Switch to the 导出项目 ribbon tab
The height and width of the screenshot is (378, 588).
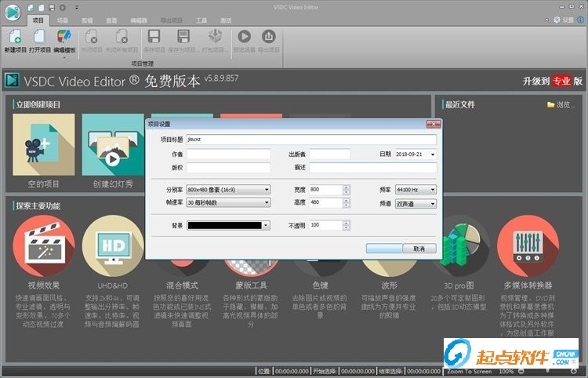pyautogui.click(x=172, y=20)
